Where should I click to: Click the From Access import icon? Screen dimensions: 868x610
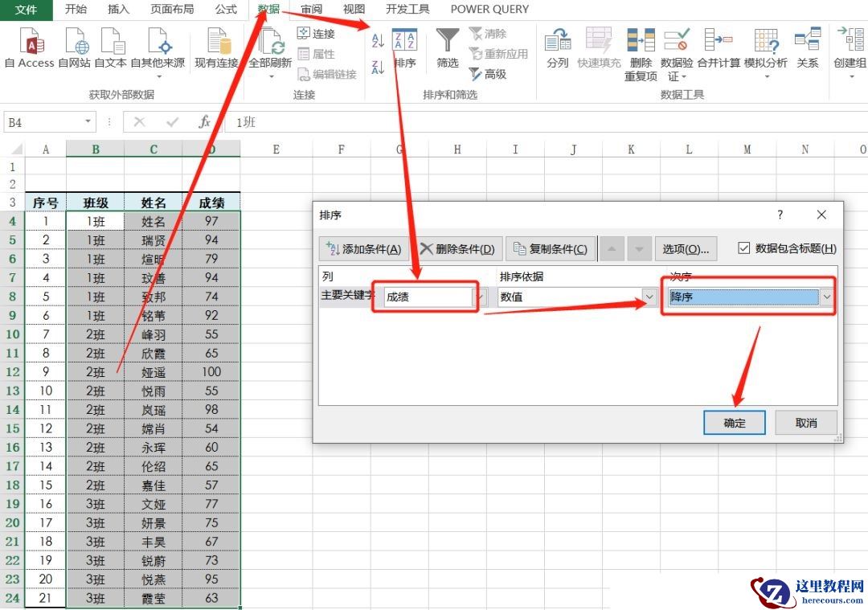pyautogui.click(x=30, y=42)
